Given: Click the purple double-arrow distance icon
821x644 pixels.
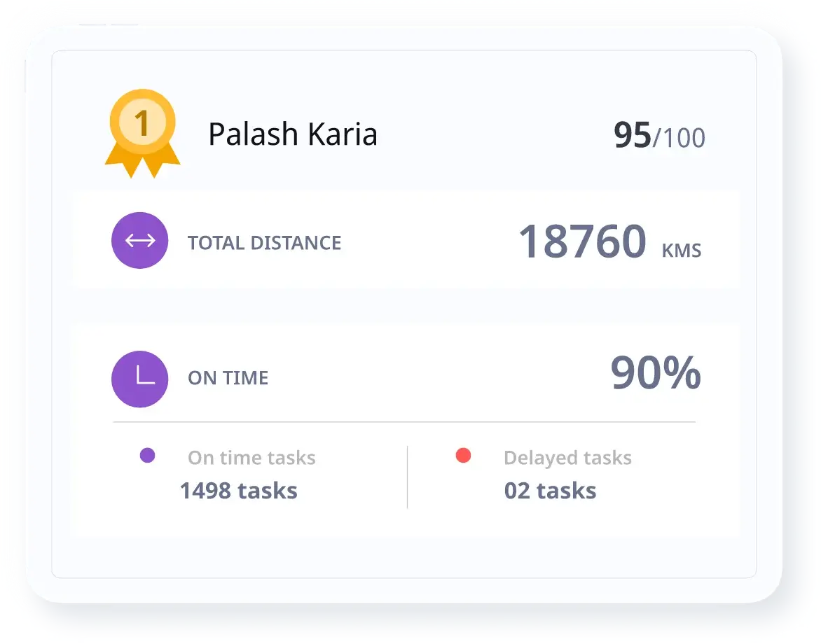Looking at the screenshot, I should 139,241.
